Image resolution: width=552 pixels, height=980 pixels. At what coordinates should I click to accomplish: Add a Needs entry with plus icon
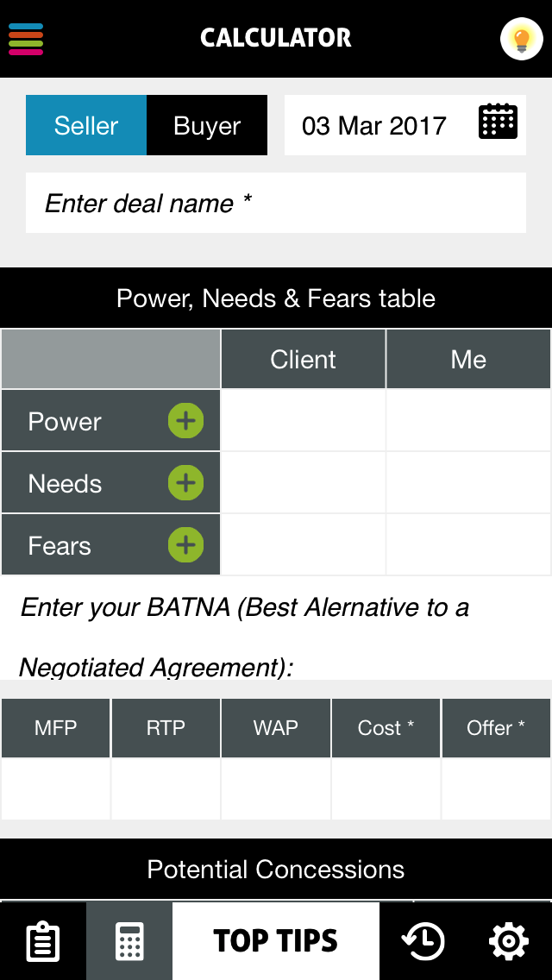(x=185, y=483)
